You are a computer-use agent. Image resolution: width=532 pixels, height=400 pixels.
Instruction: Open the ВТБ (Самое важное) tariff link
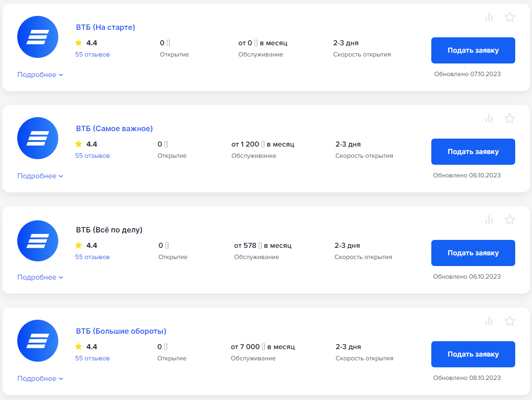click(x=114, y=128)
